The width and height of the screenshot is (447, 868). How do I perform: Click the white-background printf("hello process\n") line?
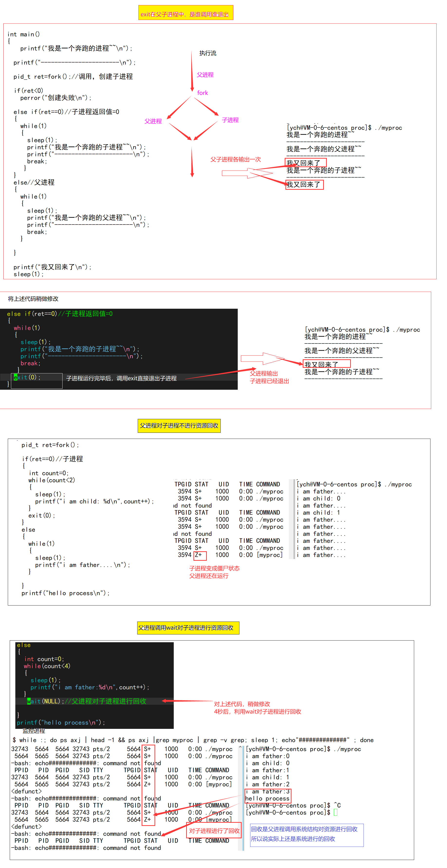pyautogui.click(x=66, y=593)
